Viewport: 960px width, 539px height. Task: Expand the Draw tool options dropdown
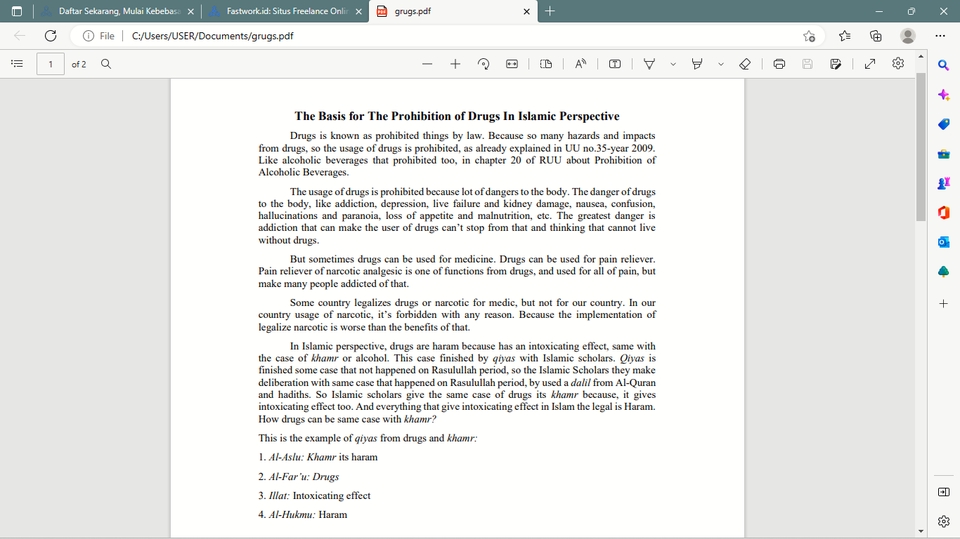[673, 64]
